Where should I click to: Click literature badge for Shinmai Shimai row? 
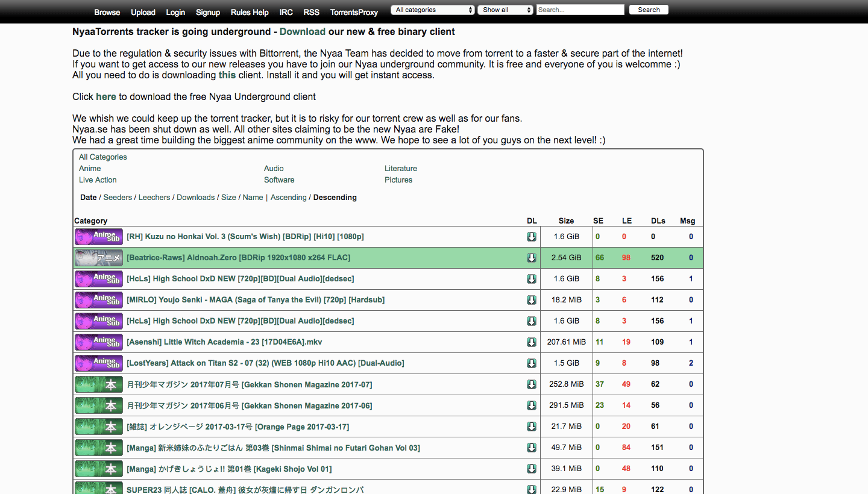(99, 448)
